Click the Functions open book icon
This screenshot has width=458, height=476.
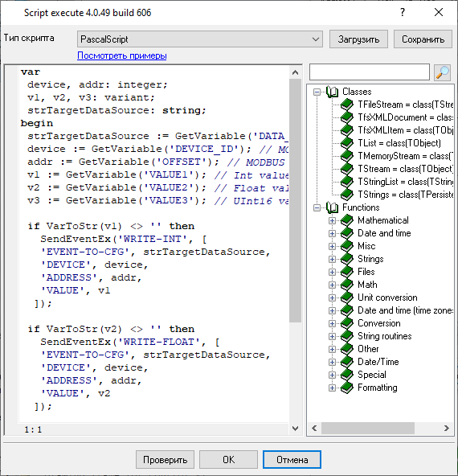(332, 207)
